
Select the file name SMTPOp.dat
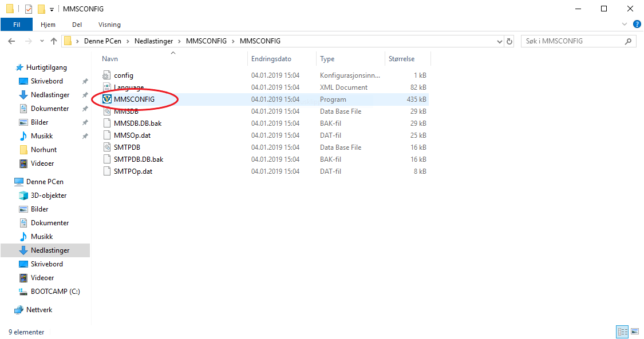[133, 172]
